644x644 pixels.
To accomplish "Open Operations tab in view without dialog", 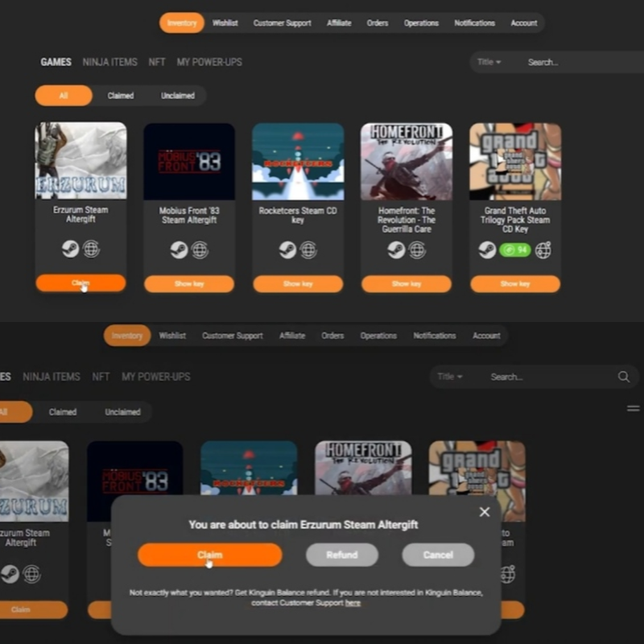I will point(421,23).
